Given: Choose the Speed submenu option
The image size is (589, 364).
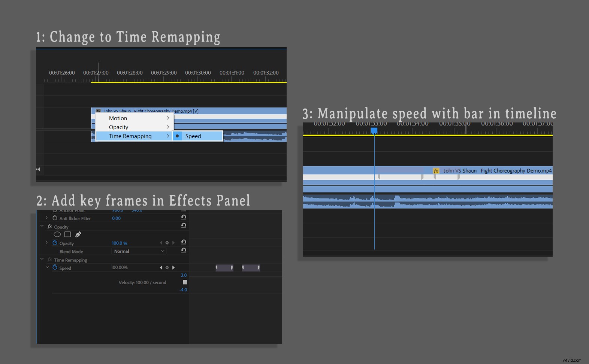Looking at the screenshot, I should 197,136.
